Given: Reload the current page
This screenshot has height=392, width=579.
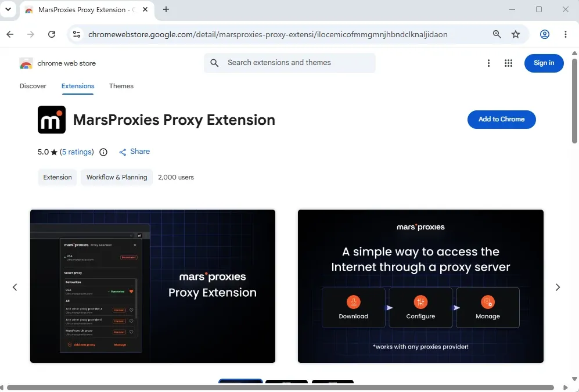Looking at the screenshot, I should click(x=52, y=34).
